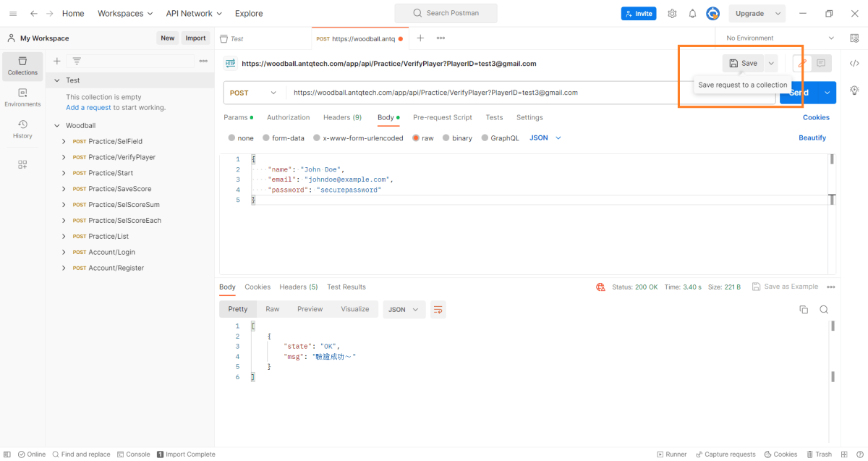Open a new request tab with plus

[420, 38]
